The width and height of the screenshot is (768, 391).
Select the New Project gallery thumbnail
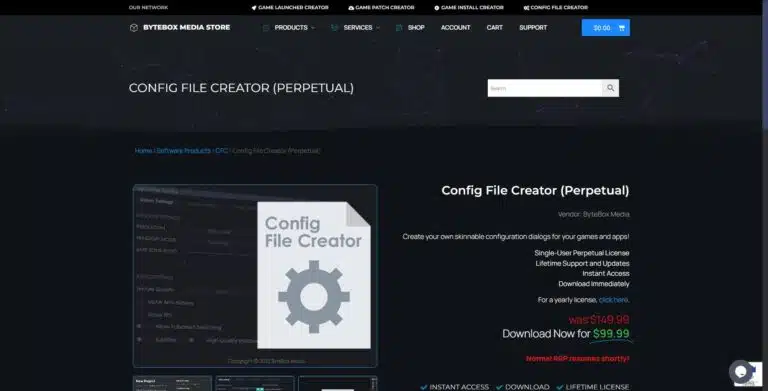tap(172, 384)
